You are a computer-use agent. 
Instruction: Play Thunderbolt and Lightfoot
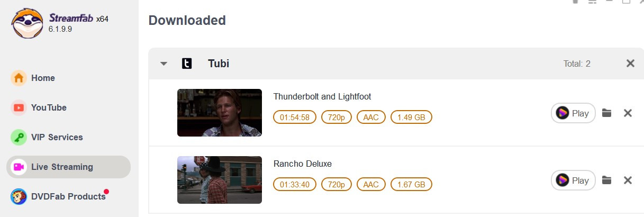click(573, 113)
